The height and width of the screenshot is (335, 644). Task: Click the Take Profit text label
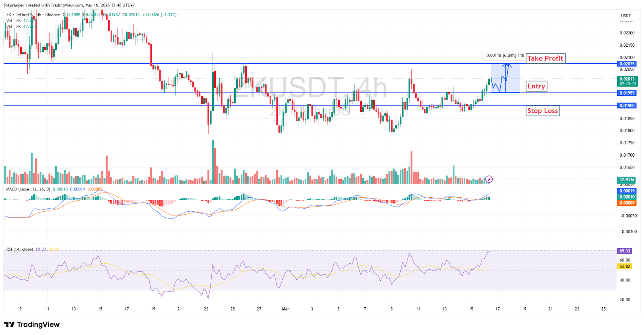point(545,58)
